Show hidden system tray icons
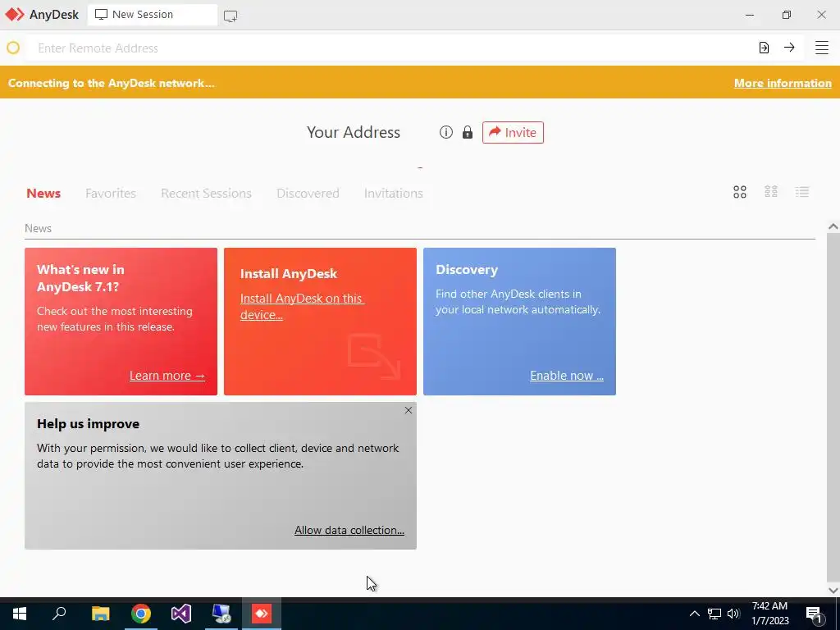Screen dimensions: 840x630 (694, 614)
